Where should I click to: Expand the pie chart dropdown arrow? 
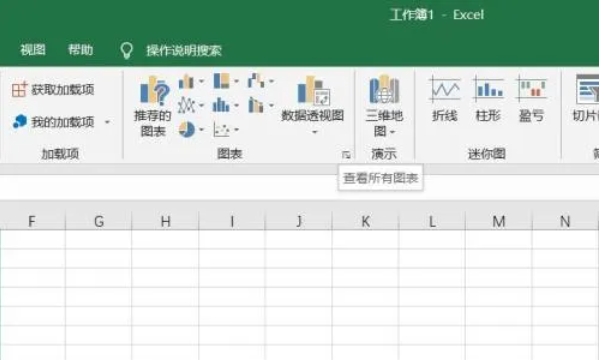201,130
